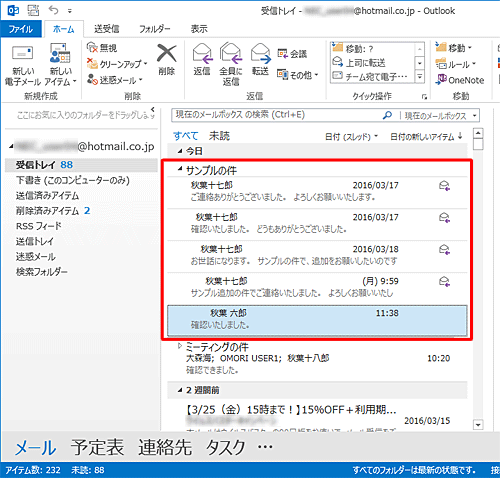Toggle sort order 日付の新しいアイテム
This screenshot has width=500, height=478.
[426, 137]
